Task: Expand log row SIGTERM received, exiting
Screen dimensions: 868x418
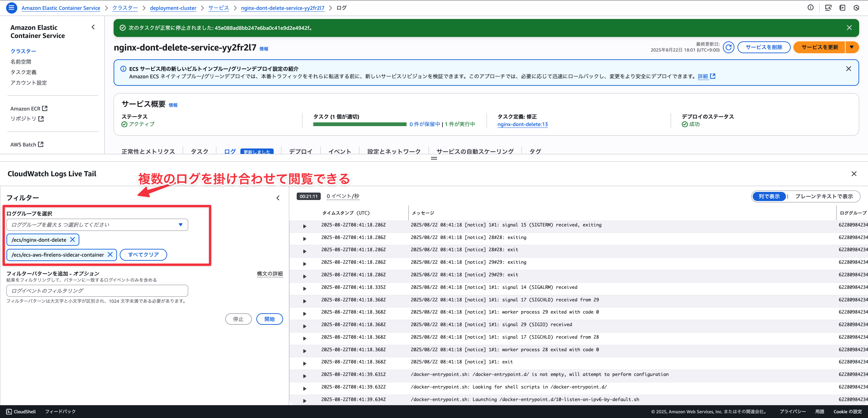Action: point(304,226)
